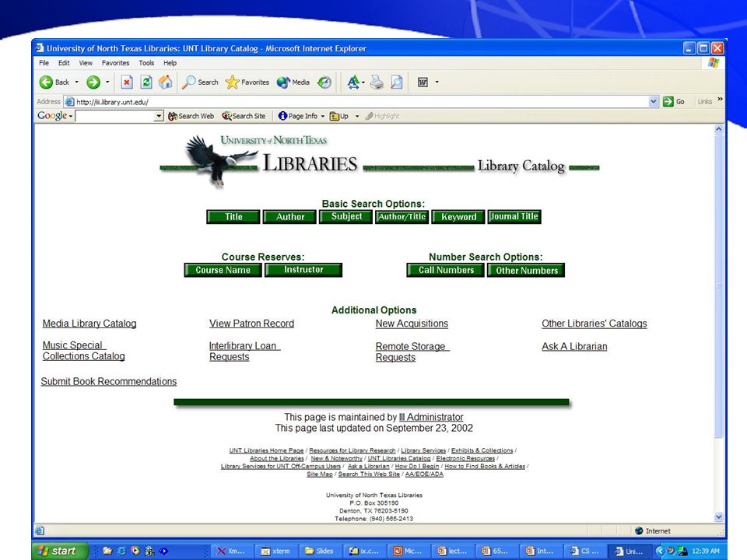Click the Google Up folder button
Screen dimensions: 747x560
coord(339,116)
